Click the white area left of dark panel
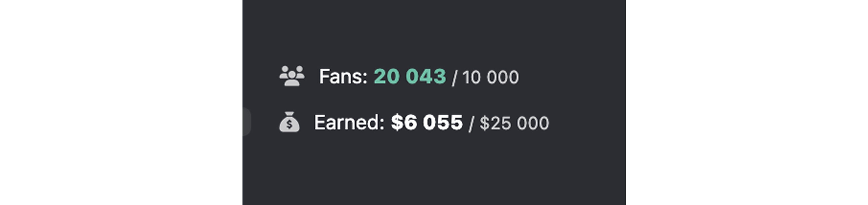This screenshot has height=205, width=868. pos(121,102)
